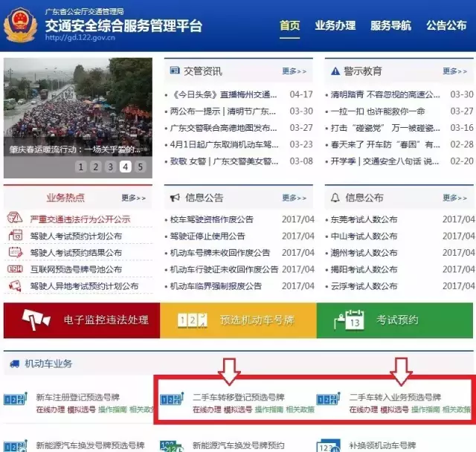This screenshot has width=476, height=452.
Task: Open 机动车号牌未收回作废公告
Action: pos(220,253)
